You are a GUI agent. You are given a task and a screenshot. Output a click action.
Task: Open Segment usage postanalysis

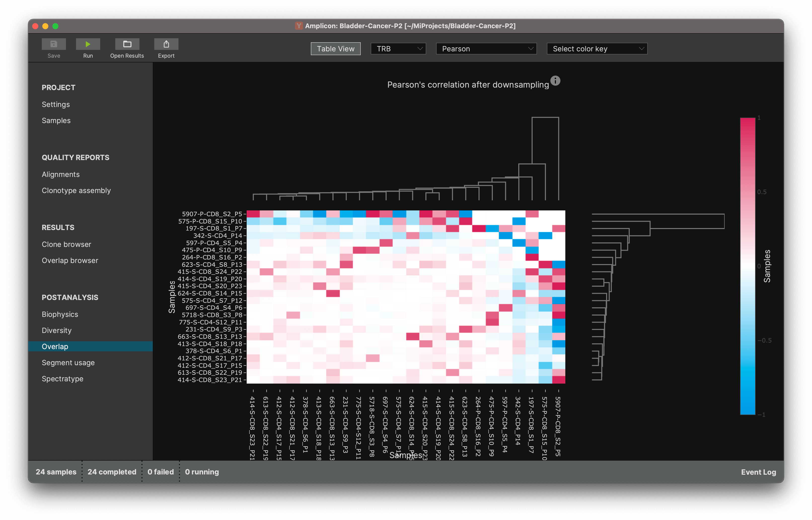pos(68,363)
